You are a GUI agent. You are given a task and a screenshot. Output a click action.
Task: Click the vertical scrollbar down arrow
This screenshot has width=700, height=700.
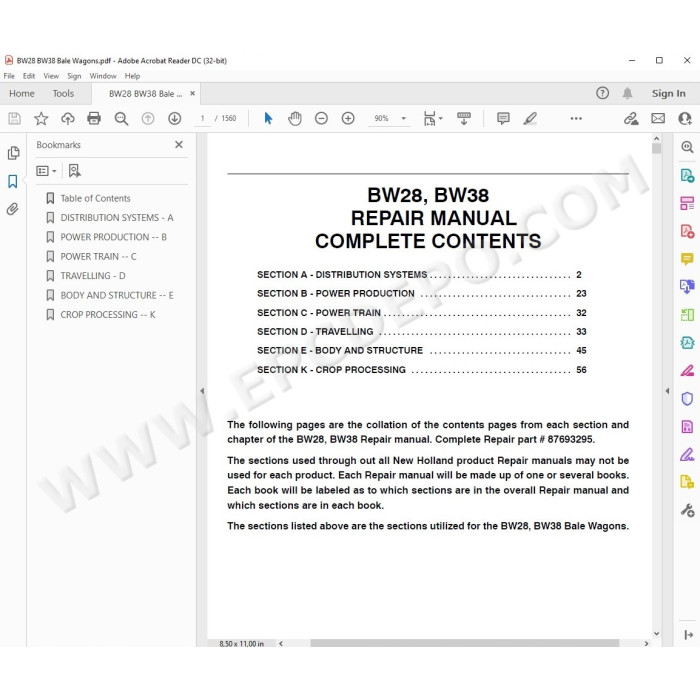pos(656,633)
